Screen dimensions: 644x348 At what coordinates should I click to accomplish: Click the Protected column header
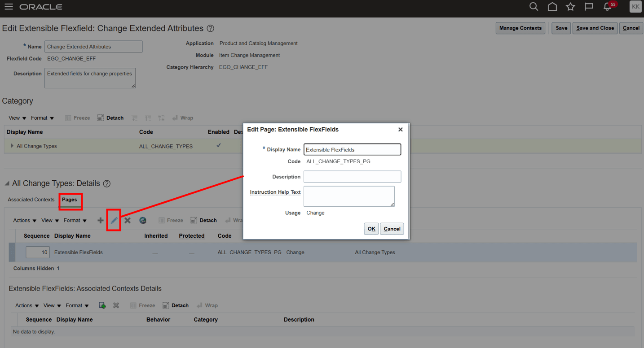tap(192, 236)
